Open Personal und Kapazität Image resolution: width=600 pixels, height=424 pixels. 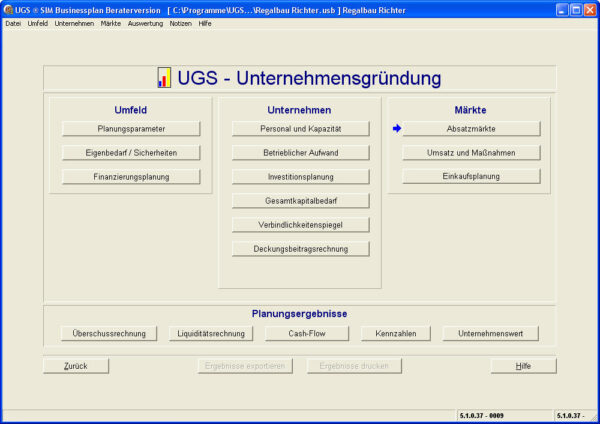tap(301, 129)
